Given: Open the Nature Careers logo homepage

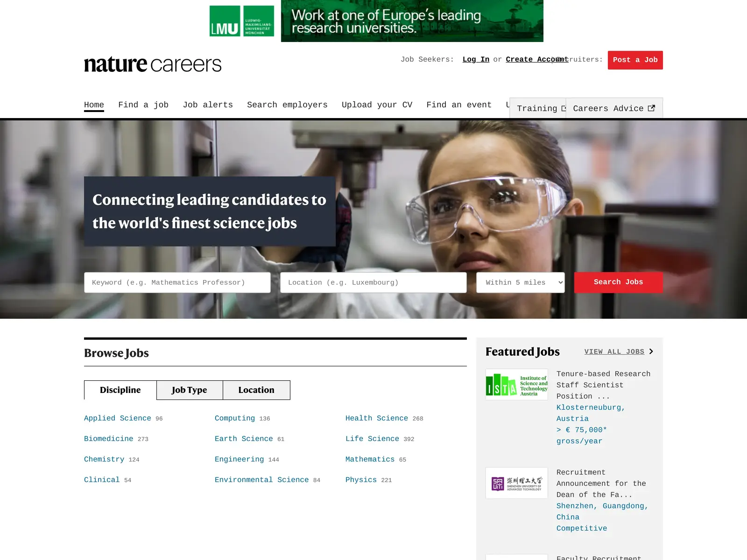Looking at the screenshot, I should [x=153, y=64].
